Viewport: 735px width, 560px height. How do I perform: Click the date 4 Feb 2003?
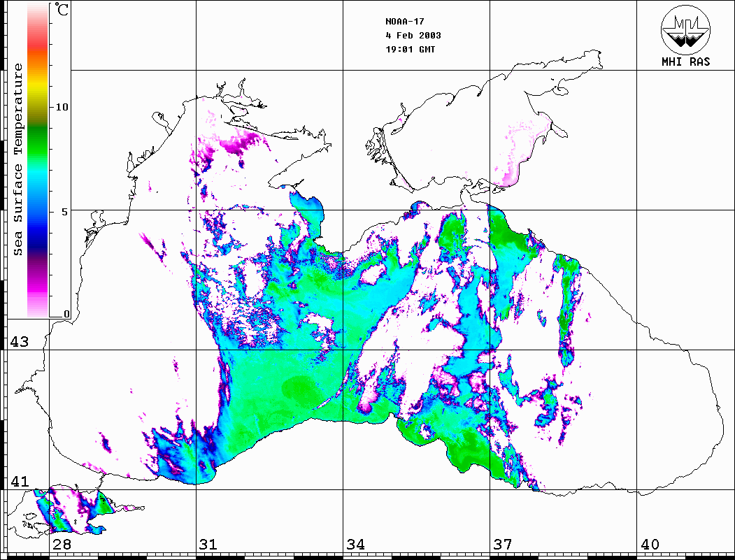point(413,36)
